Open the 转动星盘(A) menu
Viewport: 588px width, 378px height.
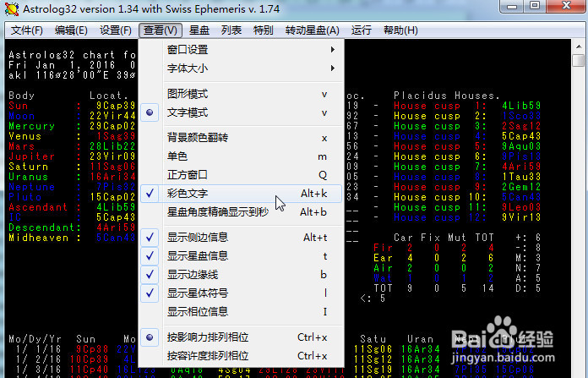[x=312, y=30]
